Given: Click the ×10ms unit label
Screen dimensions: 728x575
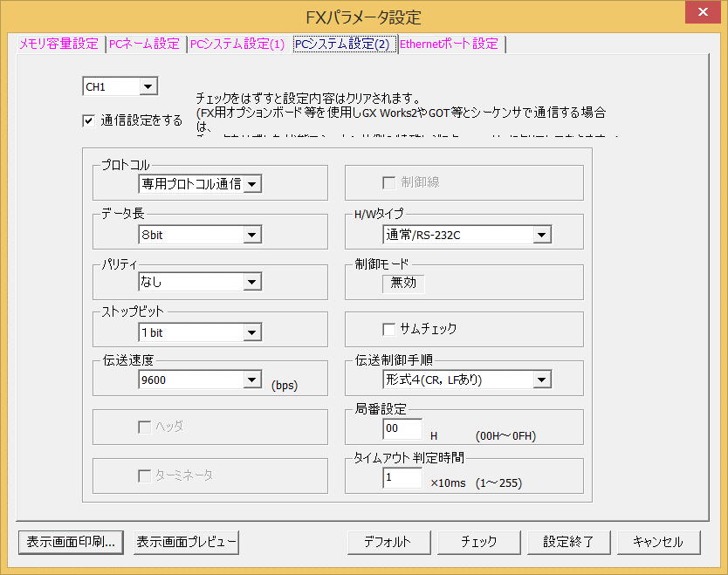Looking at the screenshot, I should [448, 483].
